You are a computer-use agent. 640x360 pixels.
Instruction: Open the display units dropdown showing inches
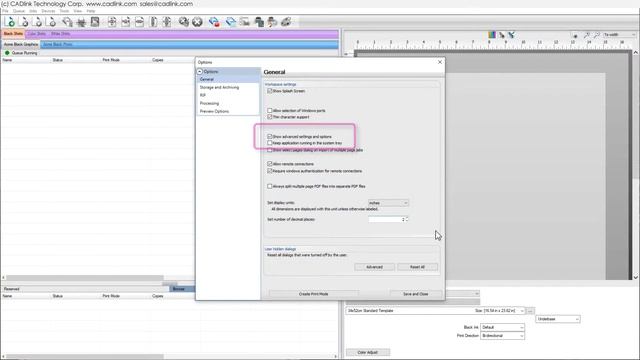point(388,203)
